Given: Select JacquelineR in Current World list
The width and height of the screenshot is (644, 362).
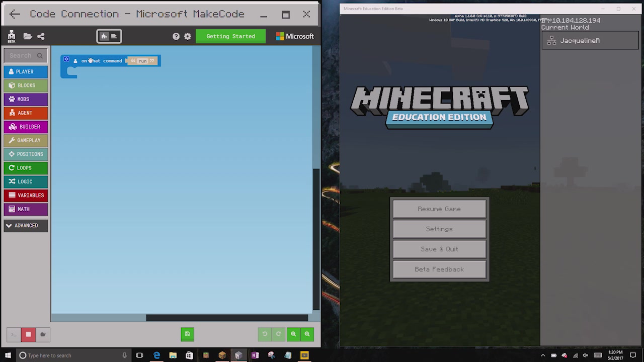Looking at the screenshot, I should (x=590, y=41).
